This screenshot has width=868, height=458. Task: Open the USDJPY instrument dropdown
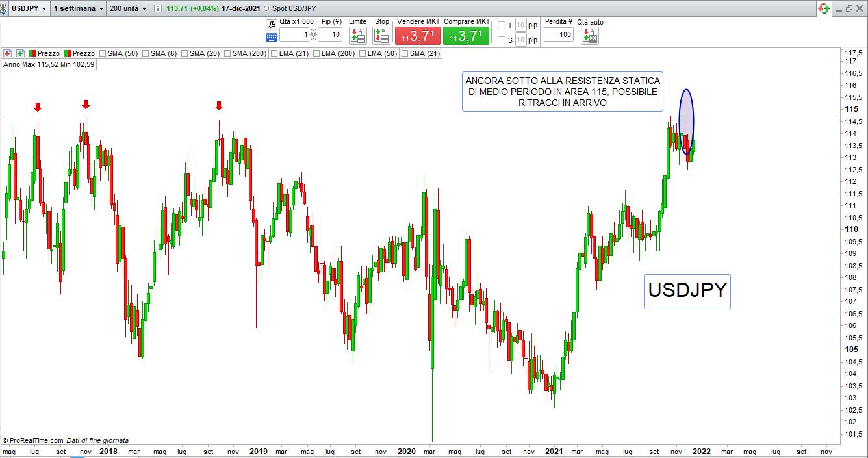coord(29,8)
